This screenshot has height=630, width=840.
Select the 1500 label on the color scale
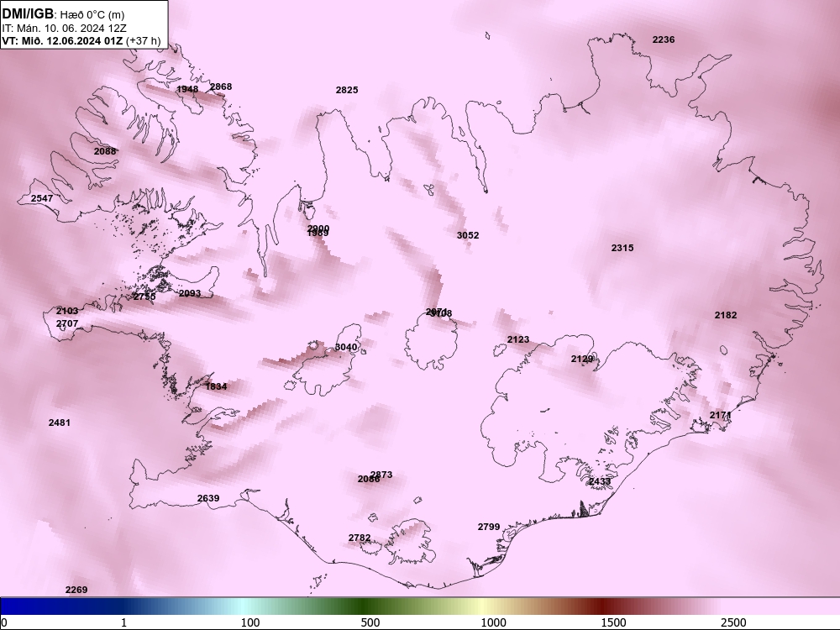613,622
